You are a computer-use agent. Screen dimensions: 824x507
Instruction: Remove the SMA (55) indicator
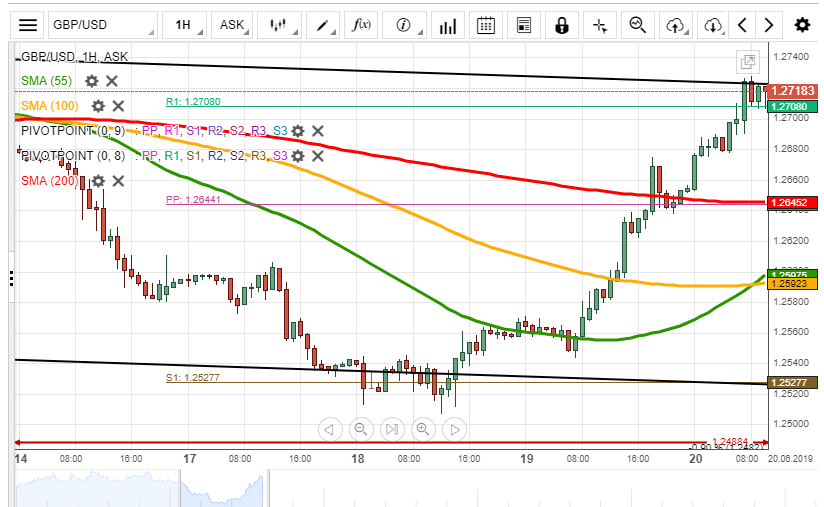point(111,81)
